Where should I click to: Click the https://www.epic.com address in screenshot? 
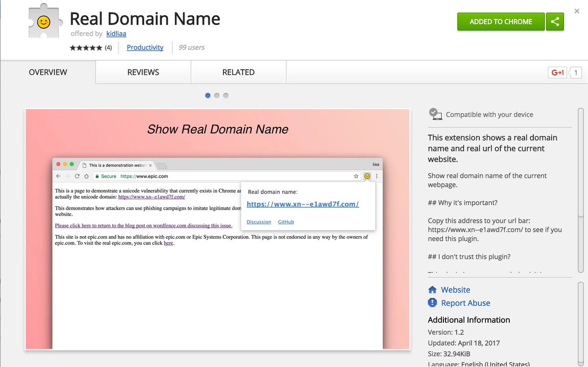[x=144, y=176]
